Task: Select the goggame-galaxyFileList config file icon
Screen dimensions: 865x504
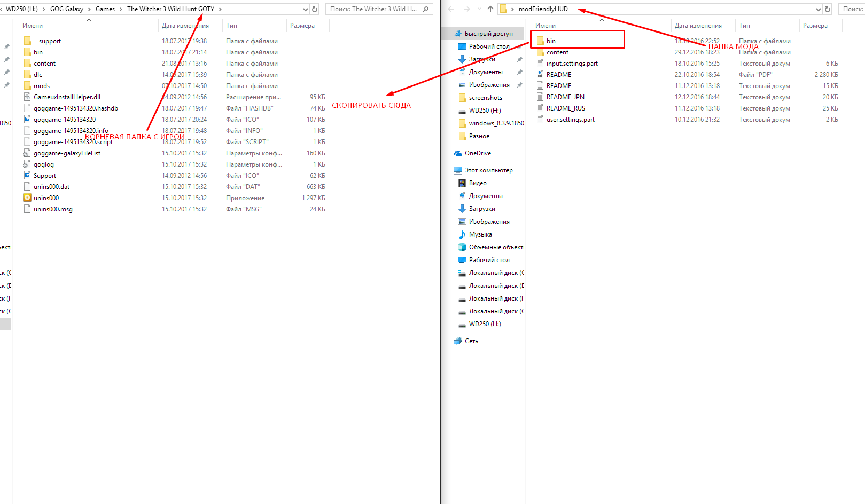Action: (27, 153)
